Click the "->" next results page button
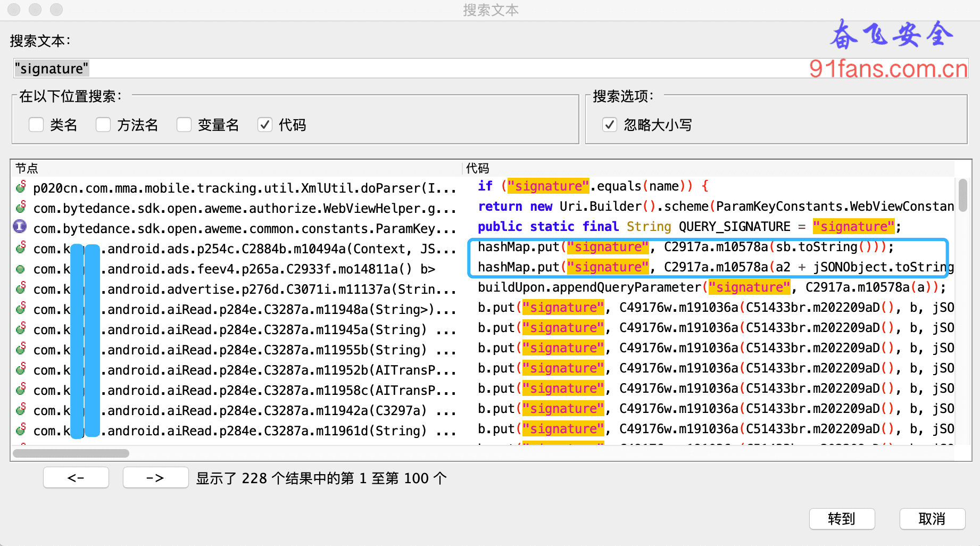Viewport: 980px width, 546px height. click(155, 477)
